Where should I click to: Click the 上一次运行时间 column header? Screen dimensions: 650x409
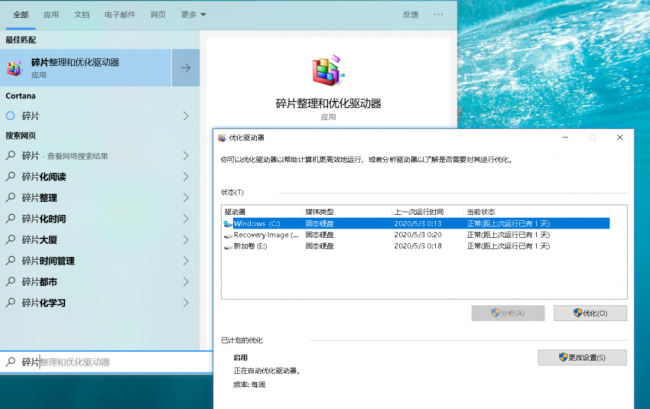[427, 212]
